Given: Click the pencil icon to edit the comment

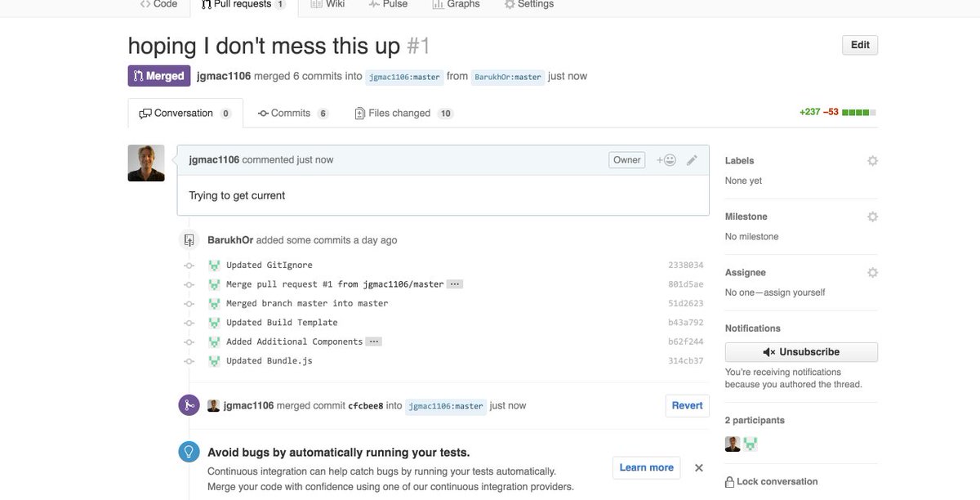Looking at the screenshot, I should tap(692, 160).
